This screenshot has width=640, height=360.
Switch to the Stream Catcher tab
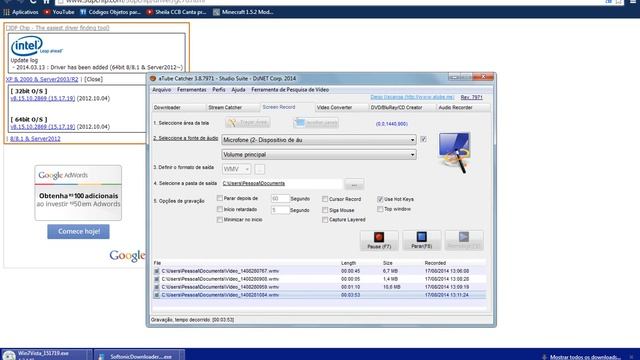pyautogui.click(x=233, y=107)
